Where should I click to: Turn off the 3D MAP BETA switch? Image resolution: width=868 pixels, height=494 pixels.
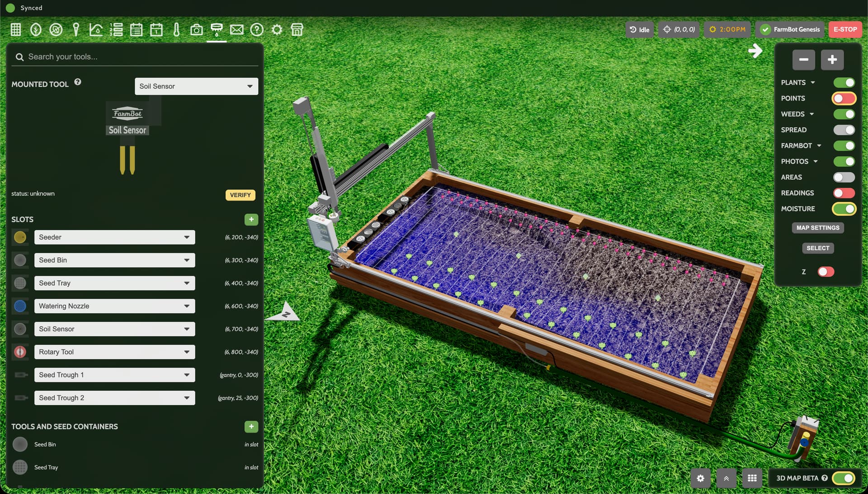(843, 478)
